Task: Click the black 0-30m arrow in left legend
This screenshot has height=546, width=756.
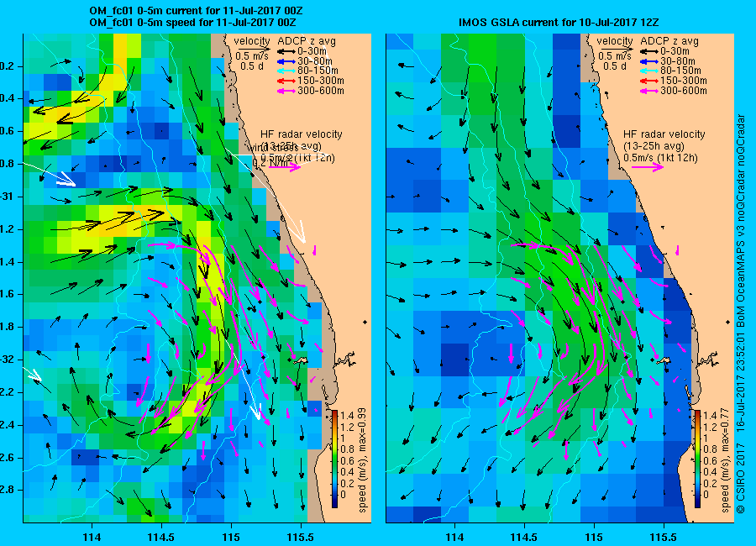Action: [286, 51]
